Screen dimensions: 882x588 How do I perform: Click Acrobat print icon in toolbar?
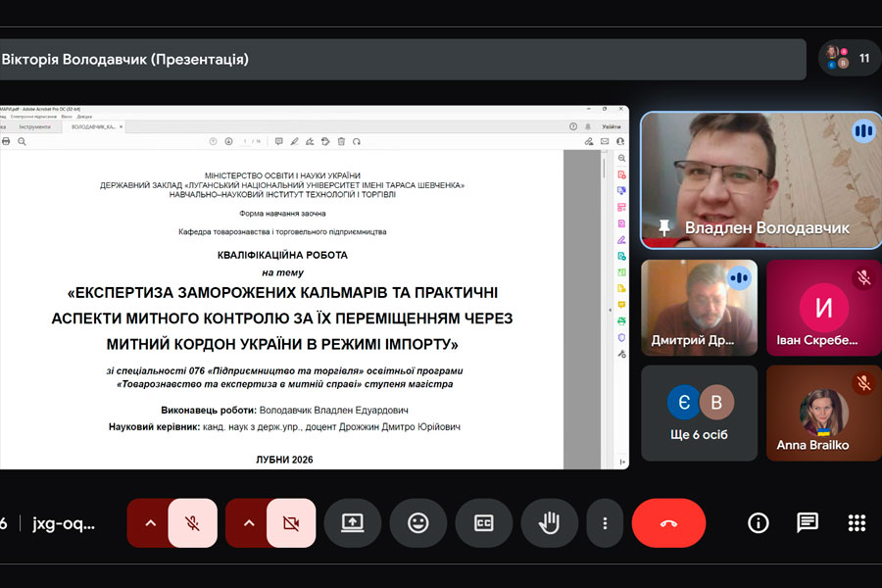(x=6, y=141)
